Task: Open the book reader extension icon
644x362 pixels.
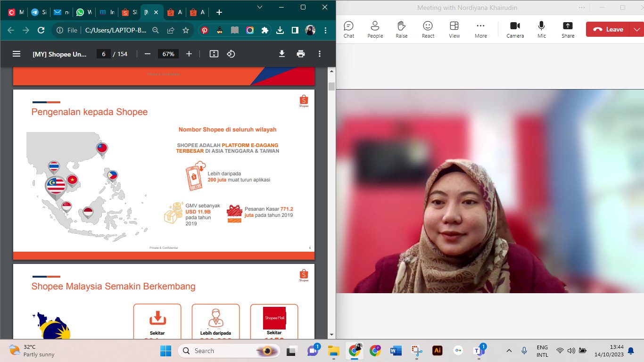Action: tap(235, 30)
